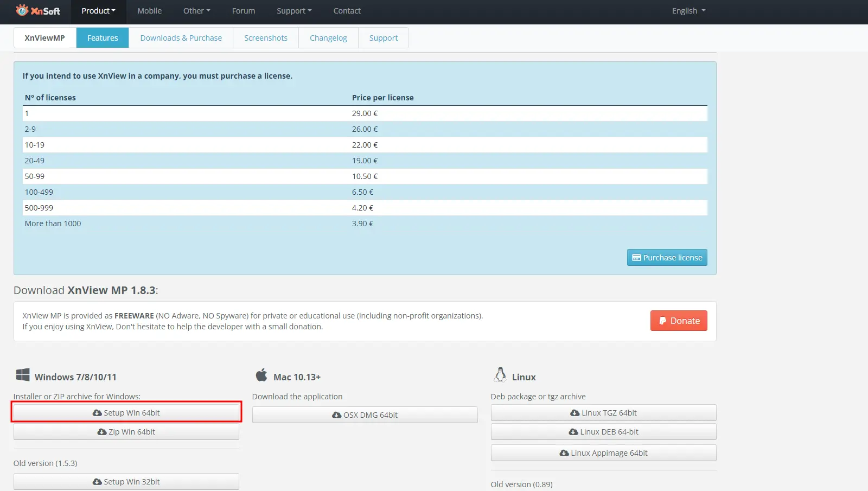Expand the Other dropdown menu
868x491 pixels.
click(x=196, y=11)
